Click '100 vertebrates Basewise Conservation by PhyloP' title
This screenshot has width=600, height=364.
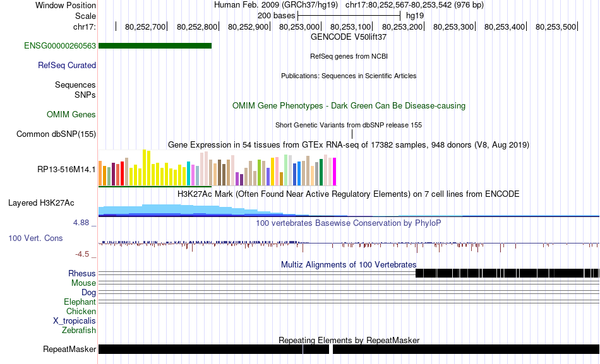click(x=349, y=223)
